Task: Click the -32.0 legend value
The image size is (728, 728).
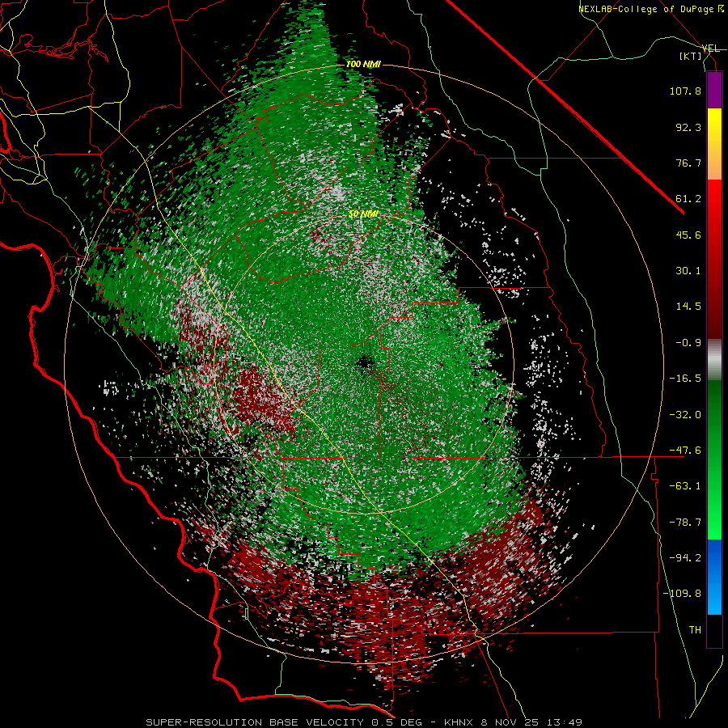Action: click(685, 414)
